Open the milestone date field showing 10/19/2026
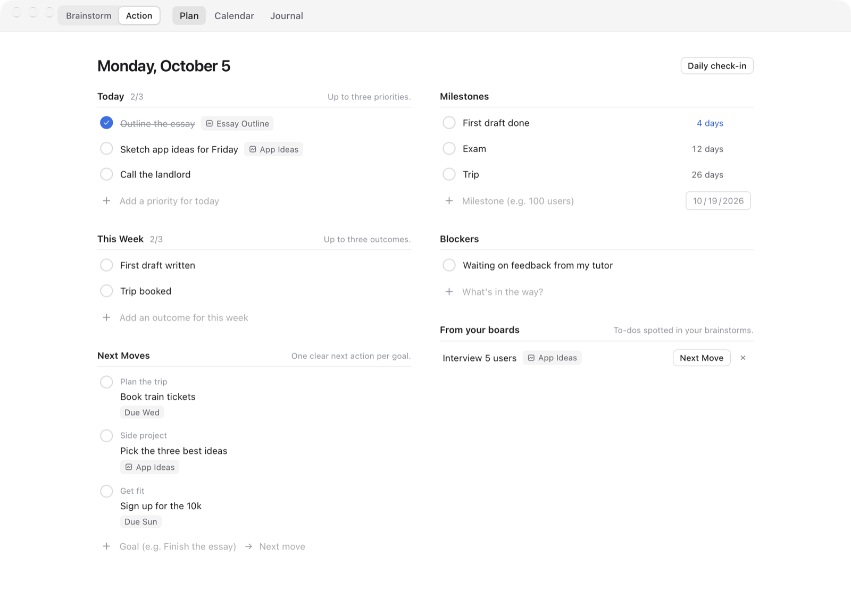The image size is (851, 616). tap(718, 201)
